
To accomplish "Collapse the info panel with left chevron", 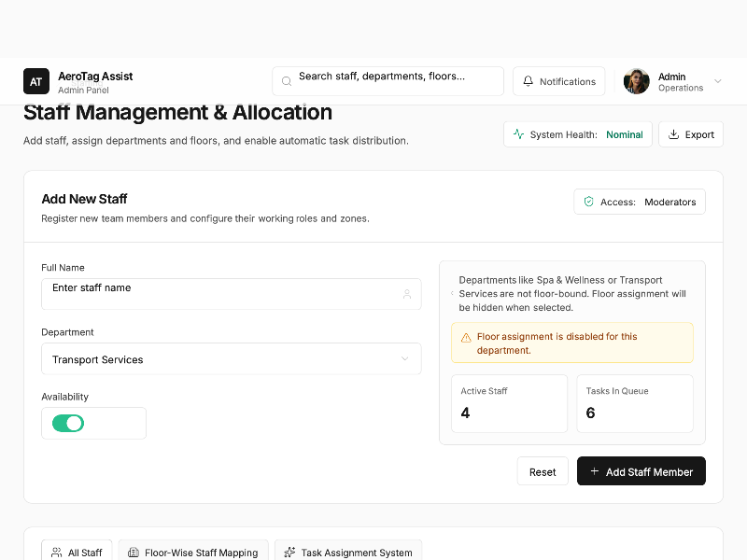I will point(452,293).
